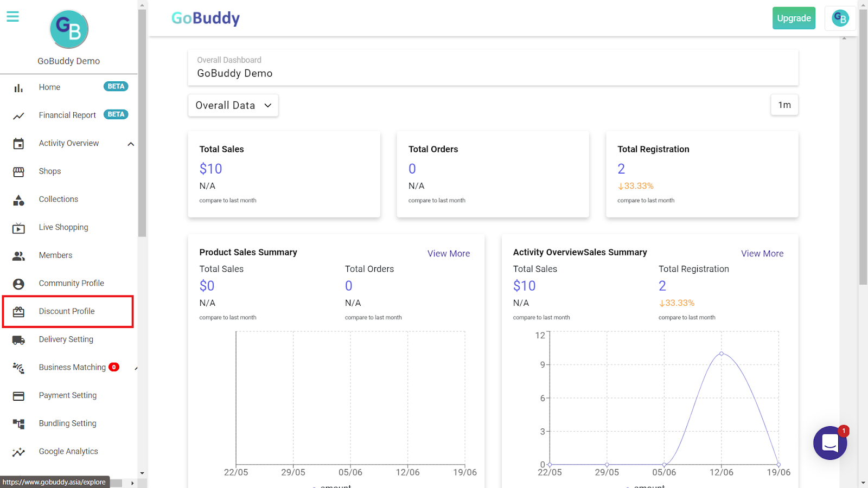Viewport: 868px width, 488px height.
Task: Open the Overall Data dropdown
Action: point(233,105)
